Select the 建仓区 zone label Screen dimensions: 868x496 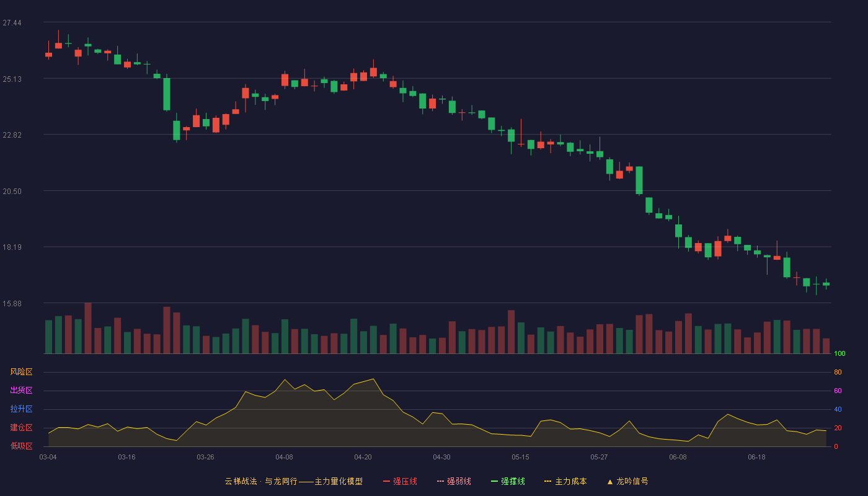click(21, 428)
